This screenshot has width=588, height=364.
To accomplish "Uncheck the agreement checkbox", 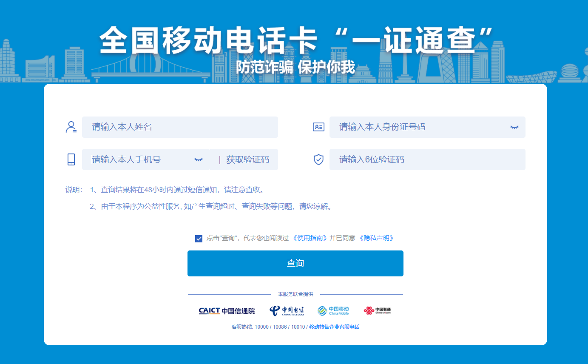I will tap(199, 239).
